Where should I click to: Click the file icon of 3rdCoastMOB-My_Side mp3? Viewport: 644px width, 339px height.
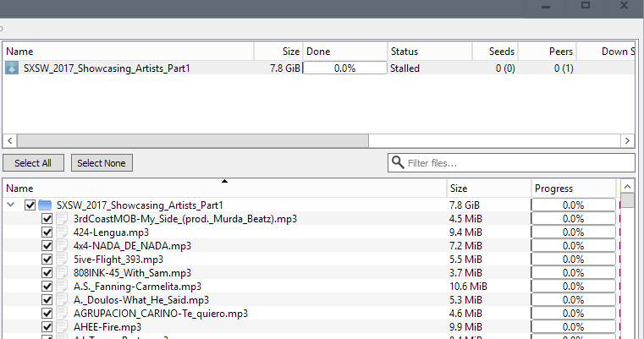click(62, 219)
